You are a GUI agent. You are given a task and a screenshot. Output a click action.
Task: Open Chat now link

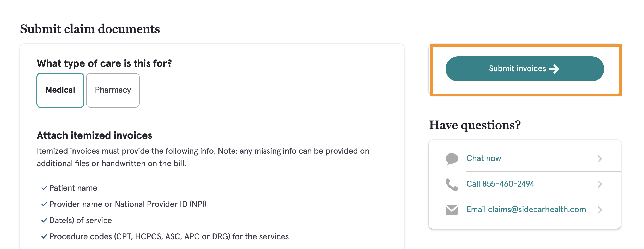pyautogui.click(x=484, y=158)
